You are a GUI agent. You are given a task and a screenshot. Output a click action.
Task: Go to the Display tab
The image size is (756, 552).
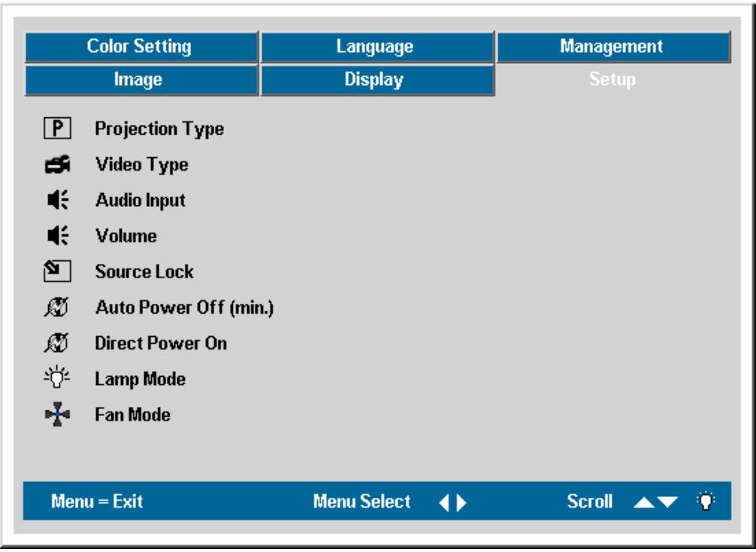tap(377, 80)
